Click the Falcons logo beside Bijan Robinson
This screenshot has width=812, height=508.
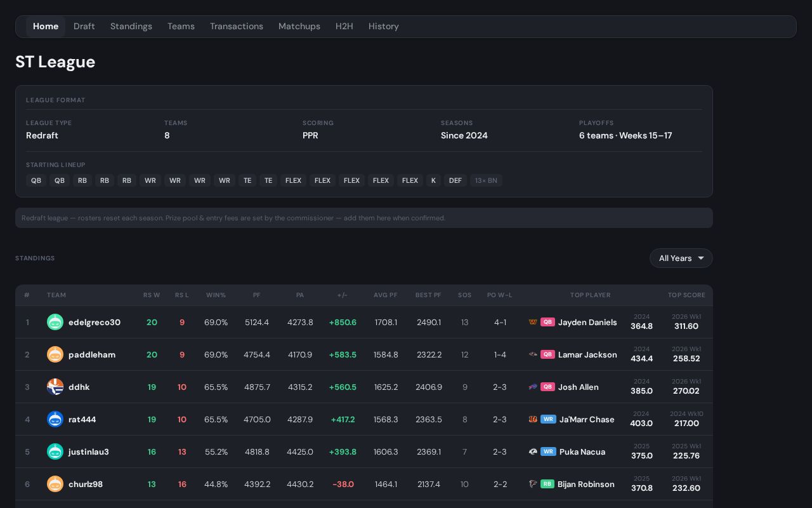[533, 484]
